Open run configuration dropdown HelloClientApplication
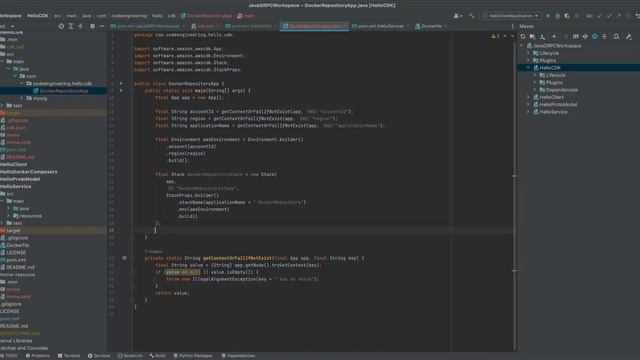Image resolution: width=640 pixels, height=360 pixels. point(511,16)
